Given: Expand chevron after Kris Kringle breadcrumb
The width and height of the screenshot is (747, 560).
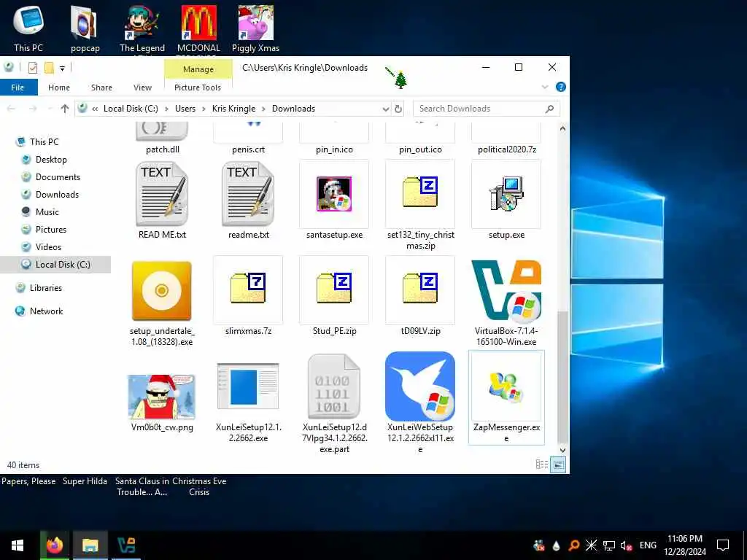Looking at the screenshot, I should point(263,109).
